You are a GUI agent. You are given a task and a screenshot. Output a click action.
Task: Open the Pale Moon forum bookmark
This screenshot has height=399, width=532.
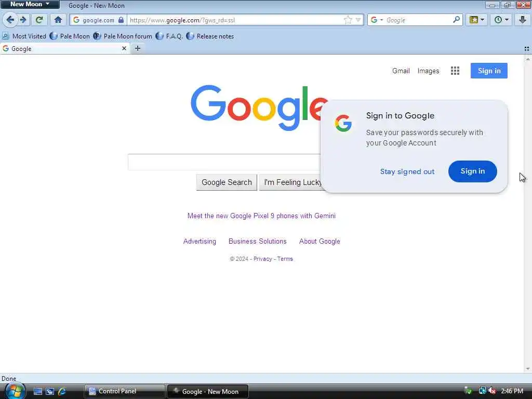pos(123,36)
